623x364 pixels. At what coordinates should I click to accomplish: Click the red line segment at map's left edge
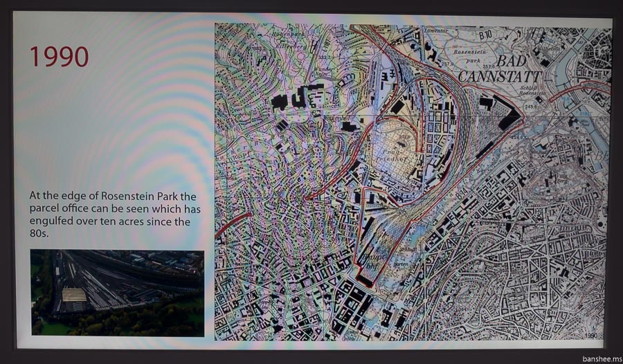[232, 226]
